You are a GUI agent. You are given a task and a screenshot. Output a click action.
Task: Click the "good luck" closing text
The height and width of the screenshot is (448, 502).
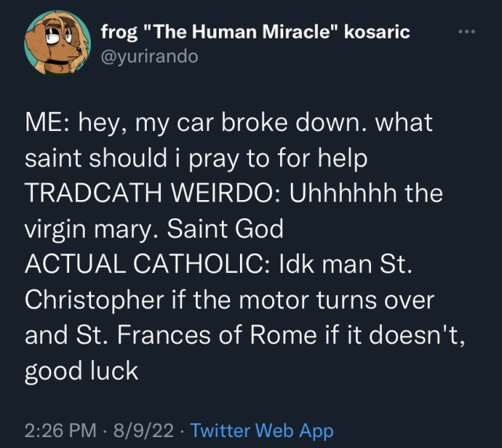click(82, 370)
